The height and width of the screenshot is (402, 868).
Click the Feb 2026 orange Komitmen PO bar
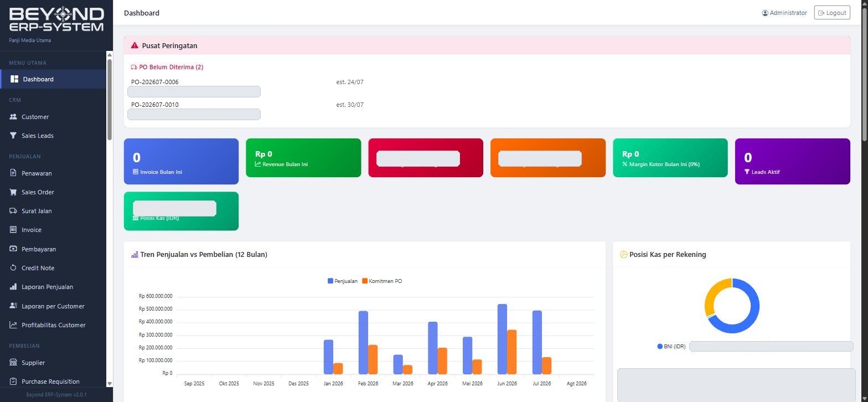tap(373, 360)
